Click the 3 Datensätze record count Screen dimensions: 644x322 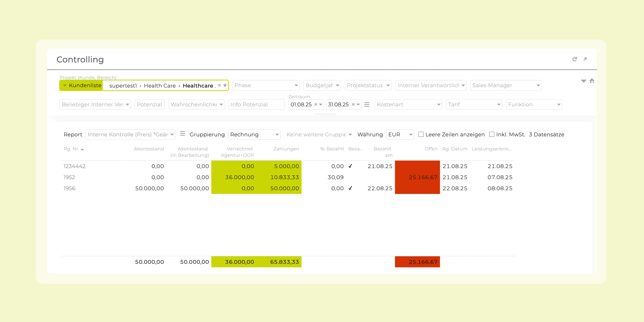point(547,135)
